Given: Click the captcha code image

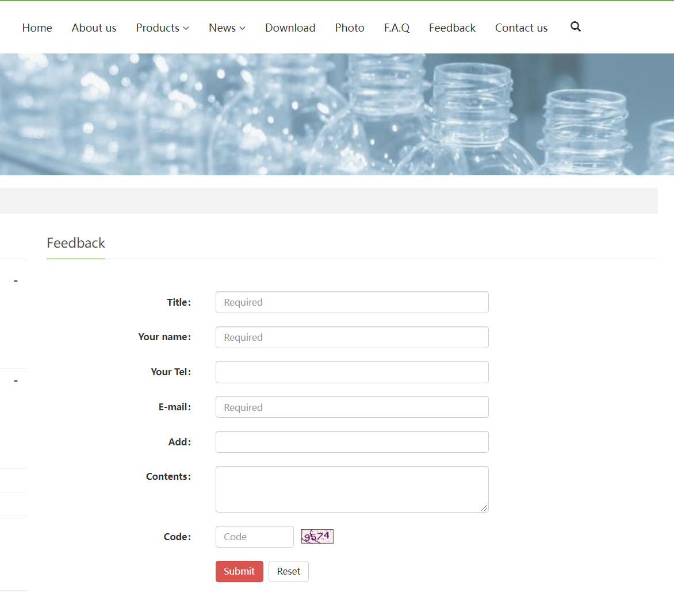Looking at the screenshot, I should pyautogui.click(x=317, y=537).
